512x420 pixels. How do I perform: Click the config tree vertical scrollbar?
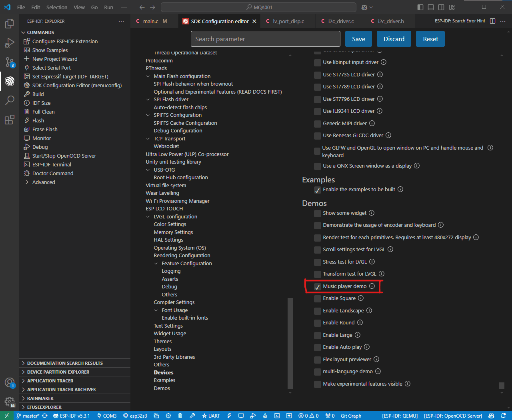(290, 344)
